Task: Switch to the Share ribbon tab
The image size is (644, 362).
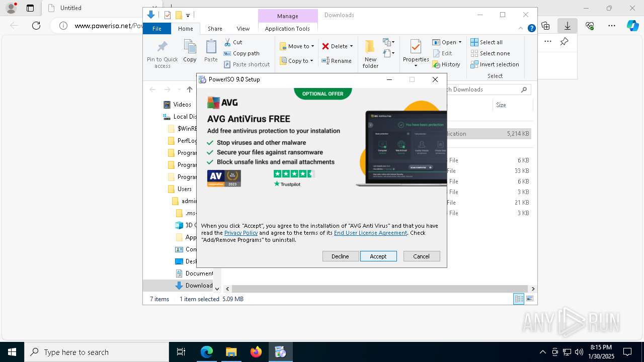Action: 215,29
